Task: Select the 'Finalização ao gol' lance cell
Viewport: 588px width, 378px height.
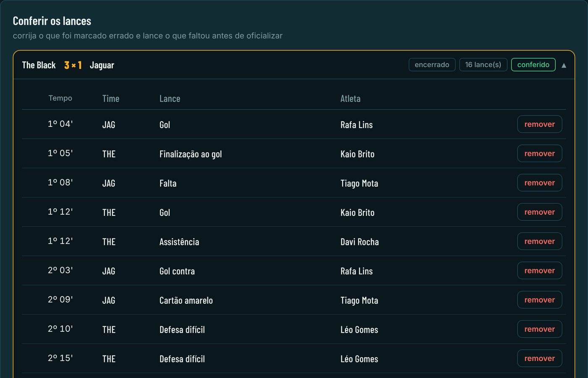Action: tap(191, 154)
